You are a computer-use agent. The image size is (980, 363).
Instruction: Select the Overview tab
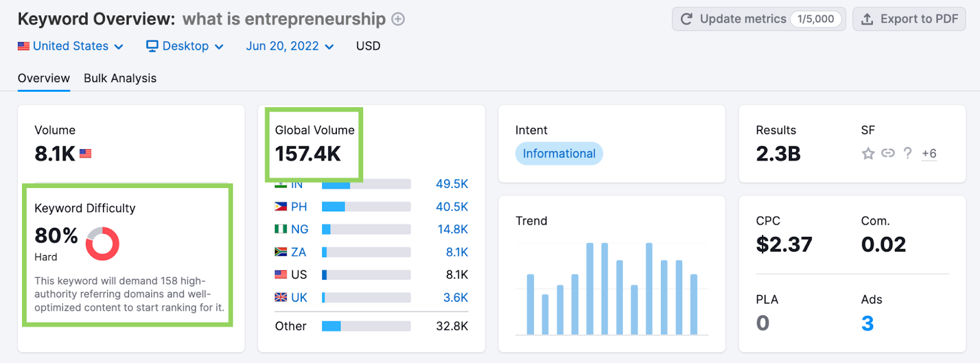coord(43,78)
